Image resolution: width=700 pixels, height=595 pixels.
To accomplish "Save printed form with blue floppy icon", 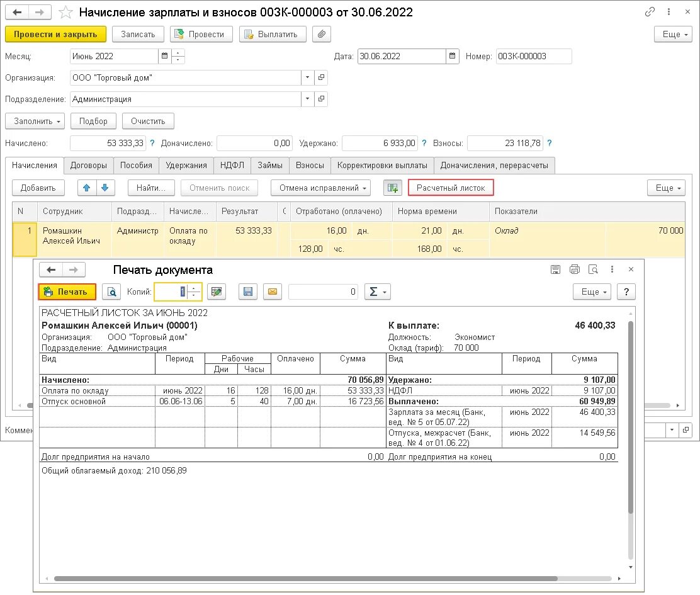I will point(248,292).
